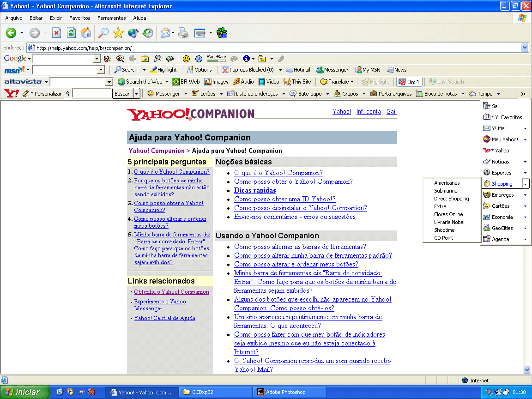532x399 pixels.
Task: Open AltaVista Images search
Action: (x=216, y=82)
